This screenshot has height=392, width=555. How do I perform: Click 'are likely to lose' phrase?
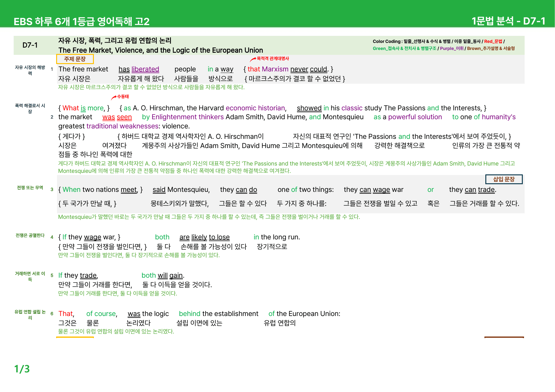(x=205, y=237)
